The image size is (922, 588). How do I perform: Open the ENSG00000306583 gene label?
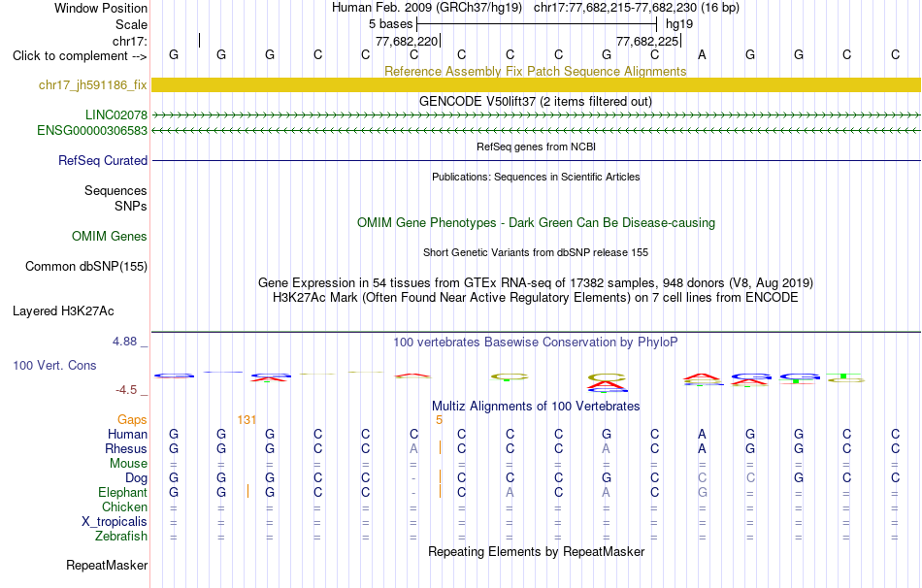(x=92, y=131)
